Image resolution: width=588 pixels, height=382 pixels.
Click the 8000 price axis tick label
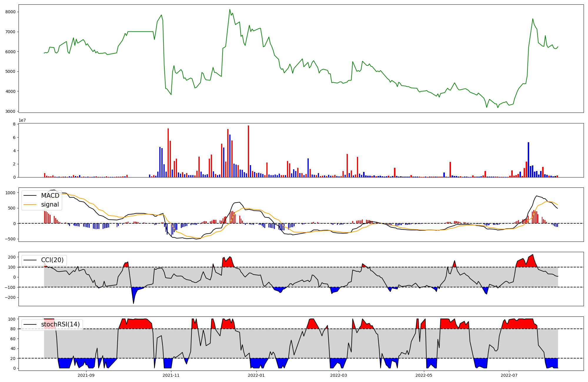pyautogui.click(x=11, y=12)
